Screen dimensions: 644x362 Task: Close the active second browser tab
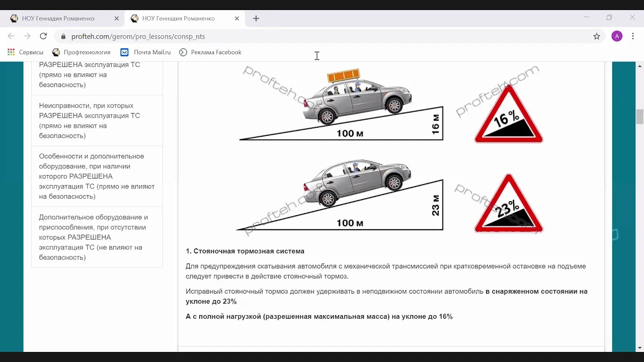click(x=237, y=18)
